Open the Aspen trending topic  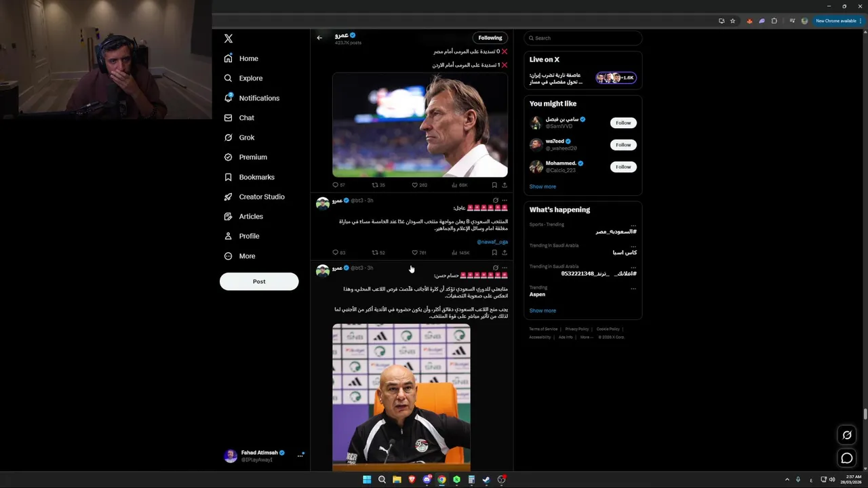click(537, 295)
